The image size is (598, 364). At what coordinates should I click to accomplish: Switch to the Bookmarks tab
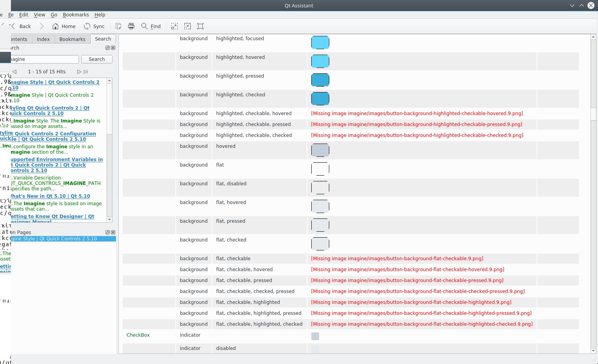(x=72, y=39)
